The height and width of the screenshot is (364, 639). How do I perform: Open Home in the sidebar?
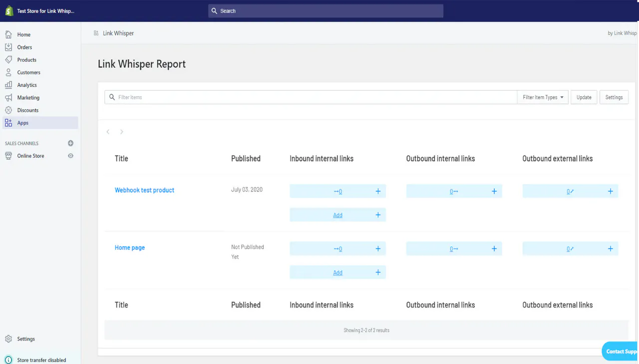pyautogui.click(x=23, y=34)
